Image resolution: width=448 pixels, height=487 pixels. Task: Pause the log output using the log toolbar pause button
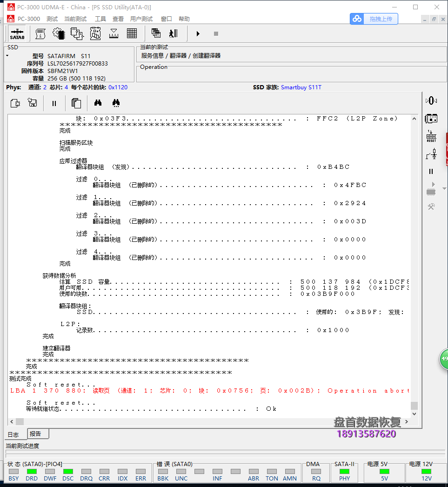click(x=54, y=103)
